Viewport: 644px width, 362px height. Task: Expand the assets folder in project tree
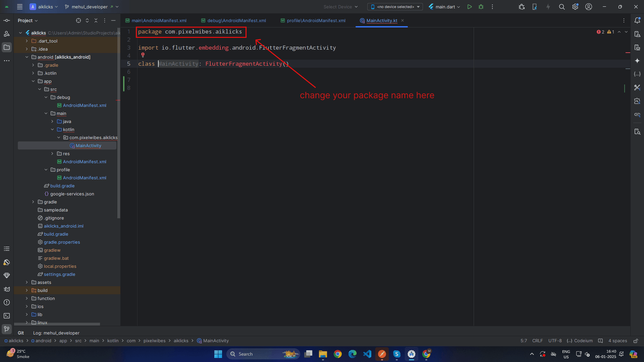coord(27,282)
